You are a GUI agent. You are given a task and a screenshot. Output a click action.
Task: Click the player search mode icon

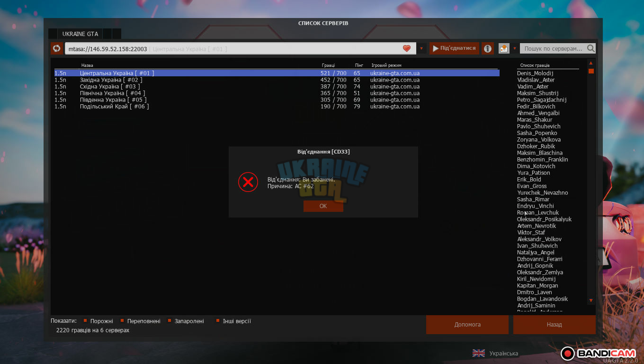(x=503, y=48)
